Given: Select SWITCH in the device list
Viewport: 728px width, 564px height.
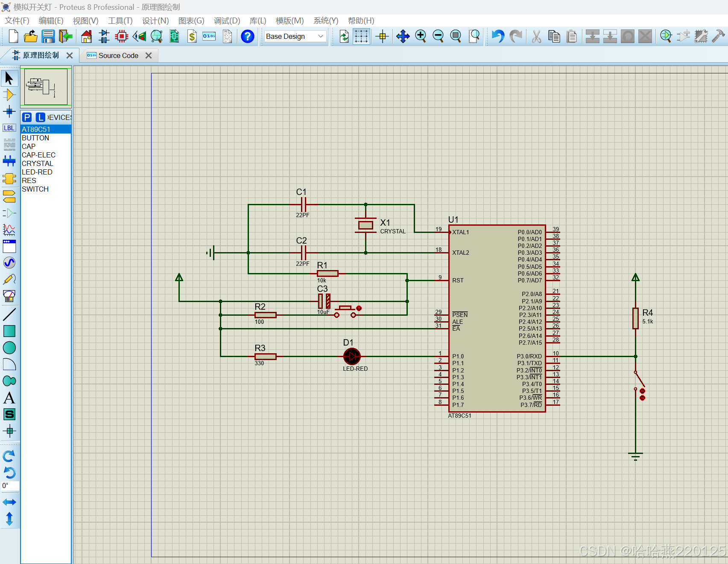Looking at the screenshot, I should 46,189.
